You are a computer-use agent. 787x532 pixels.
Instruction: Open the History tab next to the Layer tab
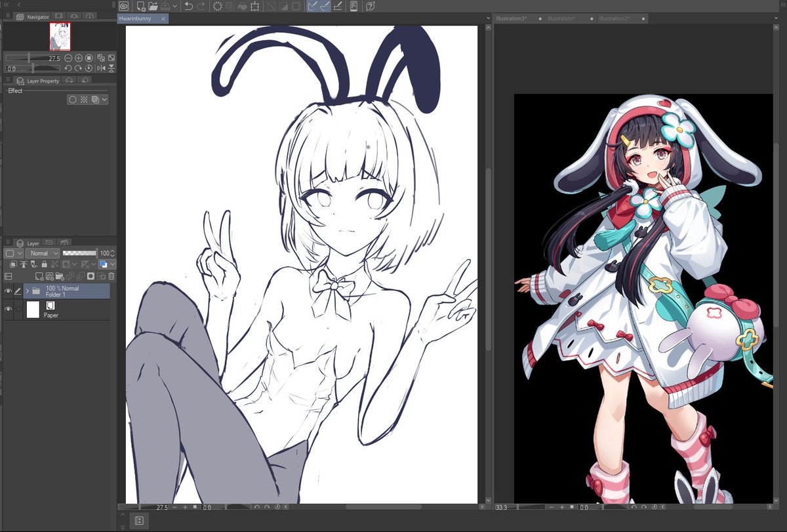48,243
